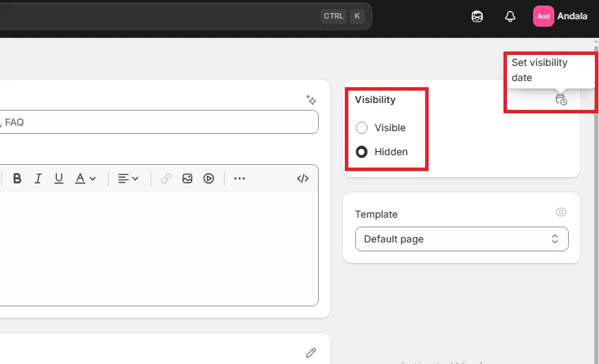Image resolution: width=599 pixels, height=364 pixels.
Task: Switch editor to HTML code view
Action: click(x=302, y=179)
